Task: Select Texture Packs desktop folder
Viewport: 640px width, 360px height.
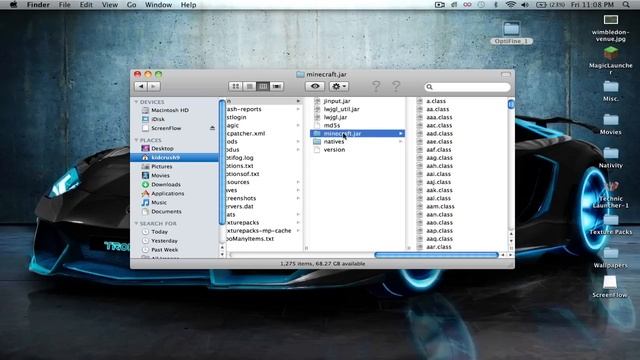Action: coord(611,225)
